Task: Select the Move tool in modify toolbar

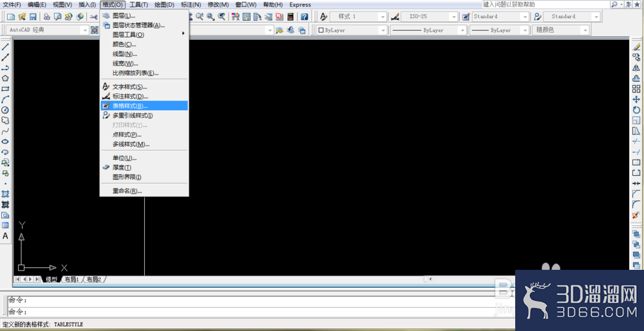Action: (x=636, y=99)
